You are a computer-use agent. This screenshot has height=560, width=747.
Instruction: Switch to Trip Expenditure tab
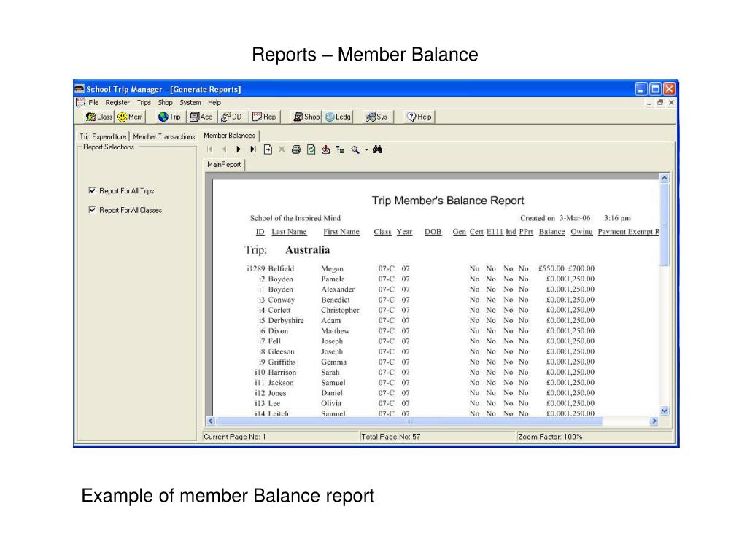[103, 136]
